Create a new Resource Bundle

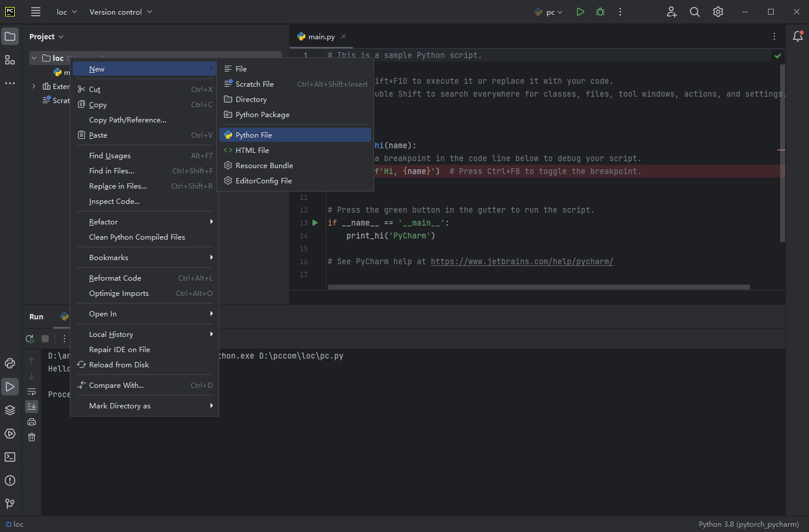coord(295,166)
